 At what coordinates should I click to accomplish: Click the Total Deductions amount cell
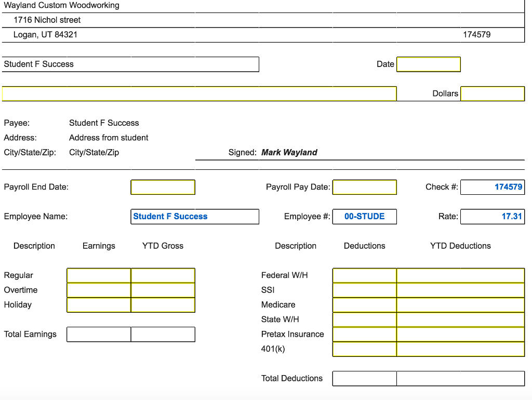pos(364,379)
